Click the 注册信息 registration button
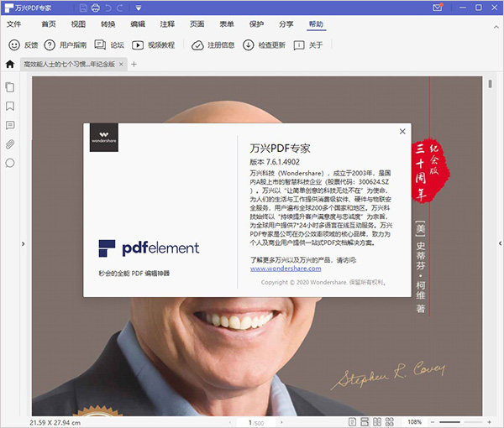Viewport: 504px width, 428px height. 213,45
